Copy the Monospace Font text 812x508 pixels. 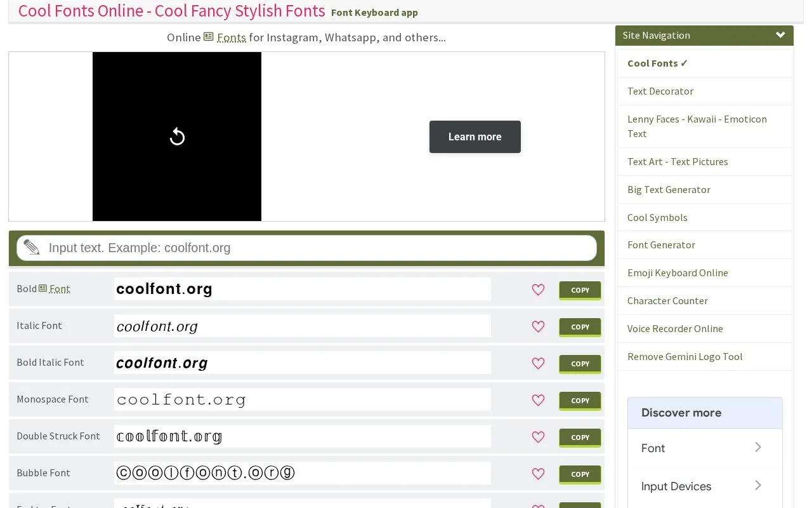[x=580, y=401]
